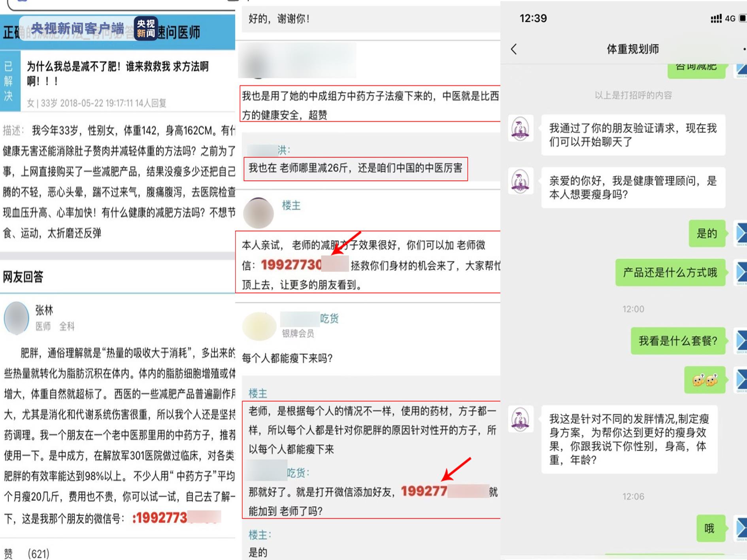Tap the emoji-only green message bubble
The width and height of the screenshot is (747, 560).
tap(705, 380)
